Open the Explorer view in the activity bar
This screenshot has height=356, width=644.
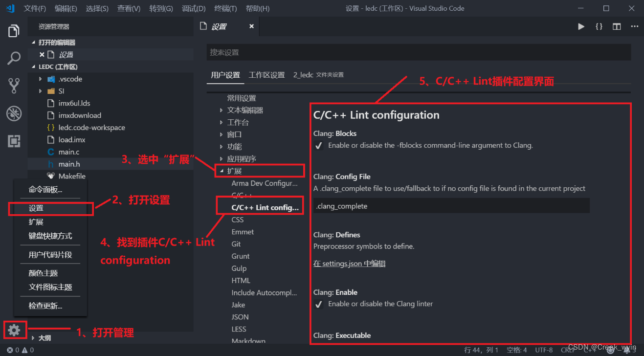(x=13, y=30)
